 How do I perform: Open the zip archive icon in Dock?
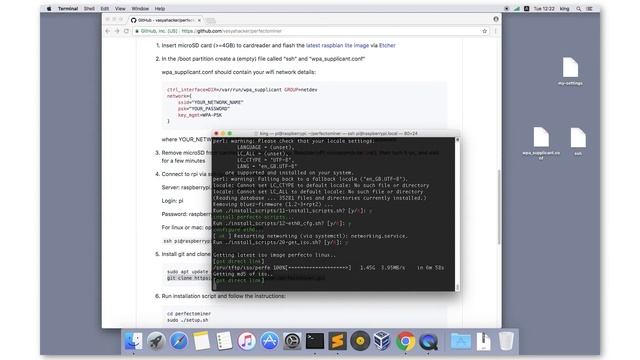coord(484,341)
